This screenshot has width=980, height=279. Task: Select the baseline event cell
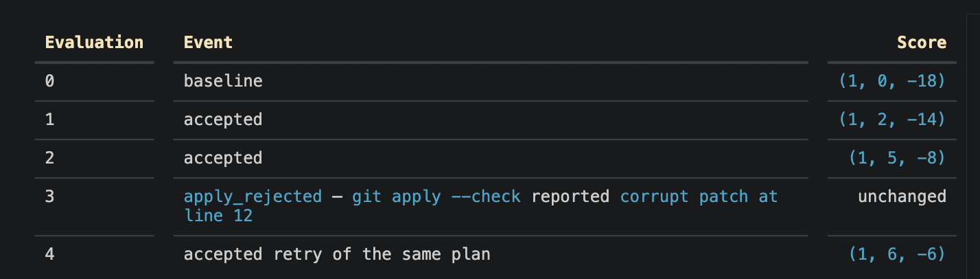223,81
